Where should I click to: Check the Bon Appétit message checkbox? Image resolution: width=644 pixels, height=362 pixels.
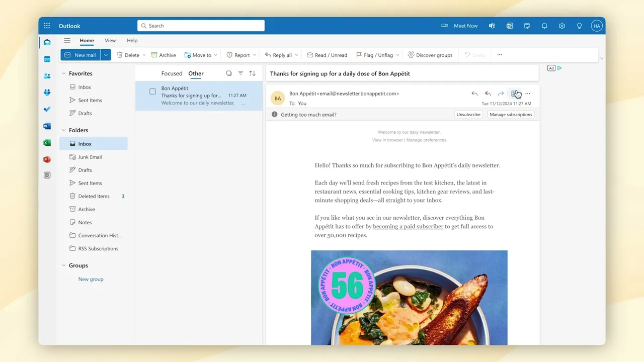point(152,92)
